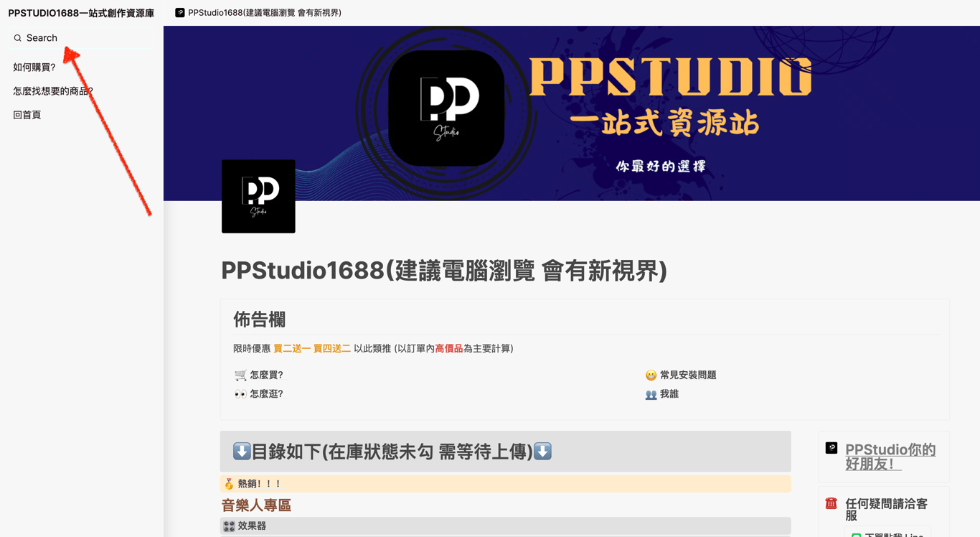Click the red telephone icon beside 任何疑問請洽客服

pyautogui.click(x=831, y=503)
